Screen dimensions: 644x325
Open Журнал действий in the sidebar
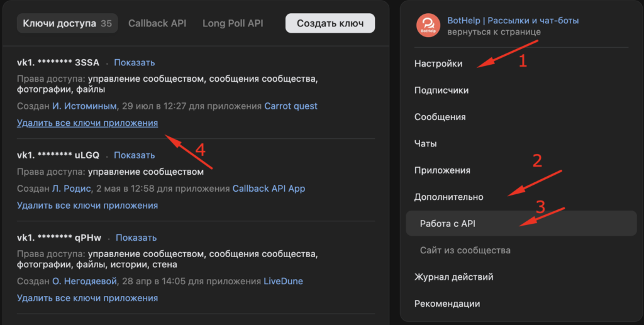(453, 277)
